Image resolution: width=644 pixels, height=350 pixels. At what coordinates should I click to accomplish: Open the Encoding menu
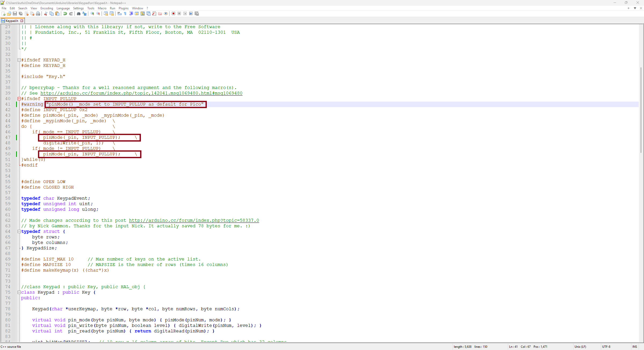tap(47, 8)
